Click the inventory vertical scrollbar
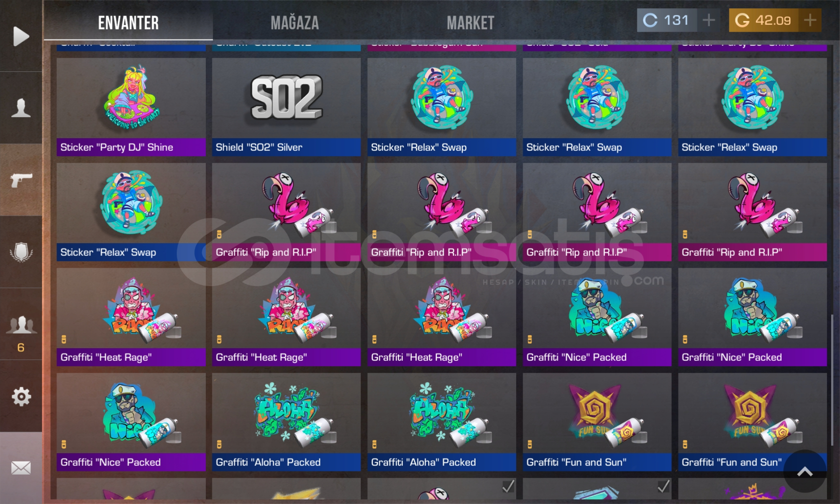Viewport: 840px width, 504px height. pos(832,380)
